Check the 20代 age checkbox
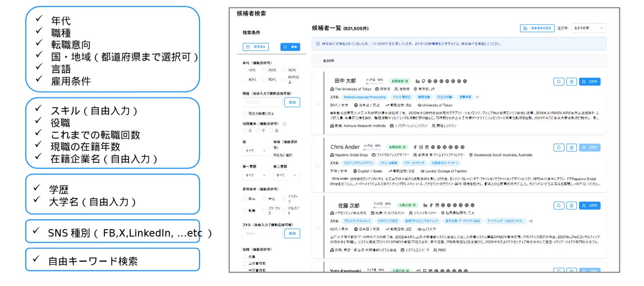 tap(264, 70)
